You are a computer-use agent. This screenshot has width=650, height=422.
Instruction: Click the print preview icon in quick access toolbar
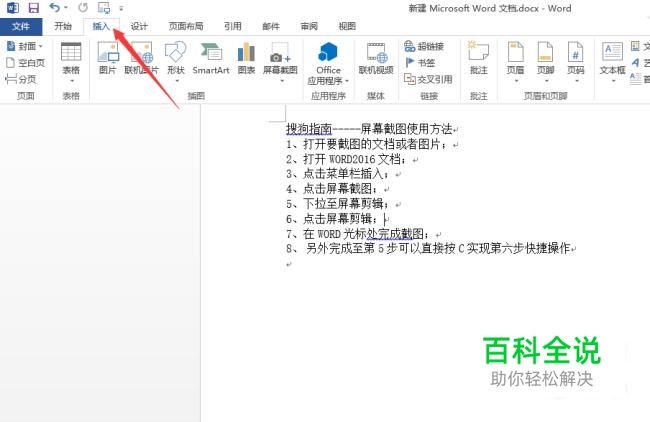(104, 8)
